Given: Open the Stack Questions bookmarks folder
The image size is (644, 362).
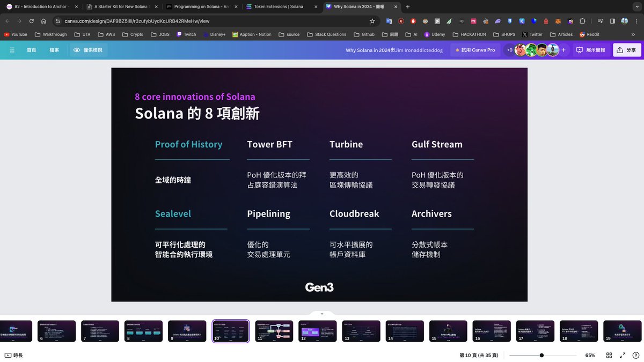Looking at the screenshot, I should tap(327, 34).
